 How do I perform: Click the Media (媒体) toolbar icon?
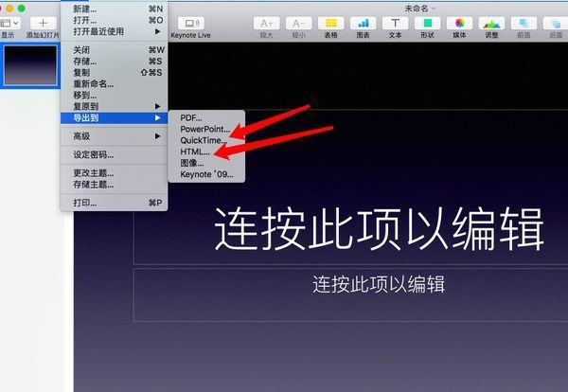tap(459, 22)
